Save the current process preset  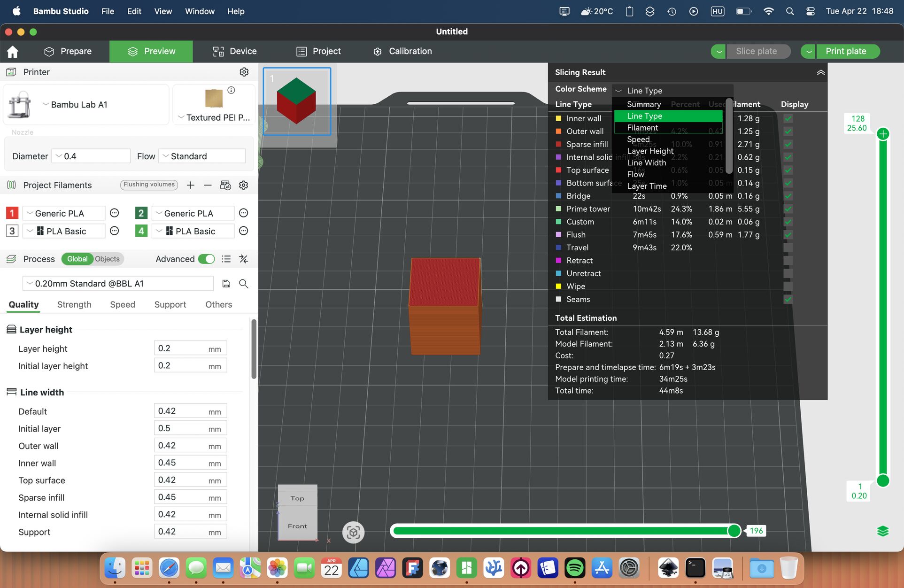click(226, 284)
